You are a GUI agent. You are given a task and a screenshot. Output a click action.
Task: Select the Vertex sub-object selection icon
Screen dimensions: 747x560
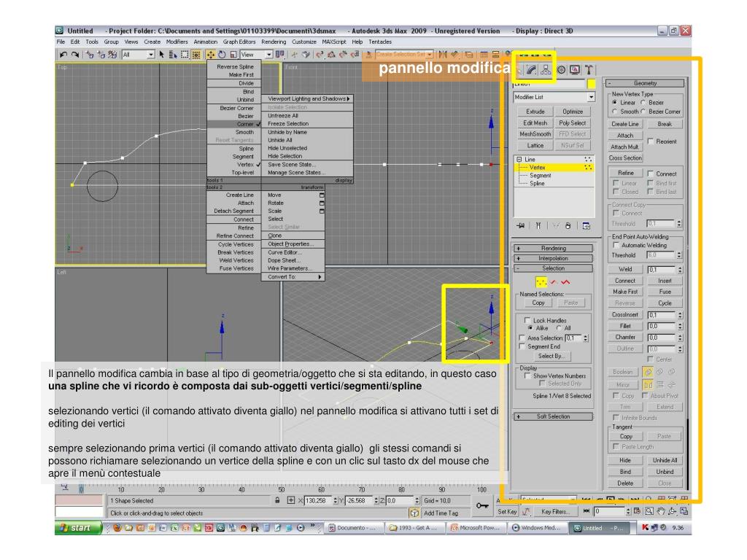point(541,282)
